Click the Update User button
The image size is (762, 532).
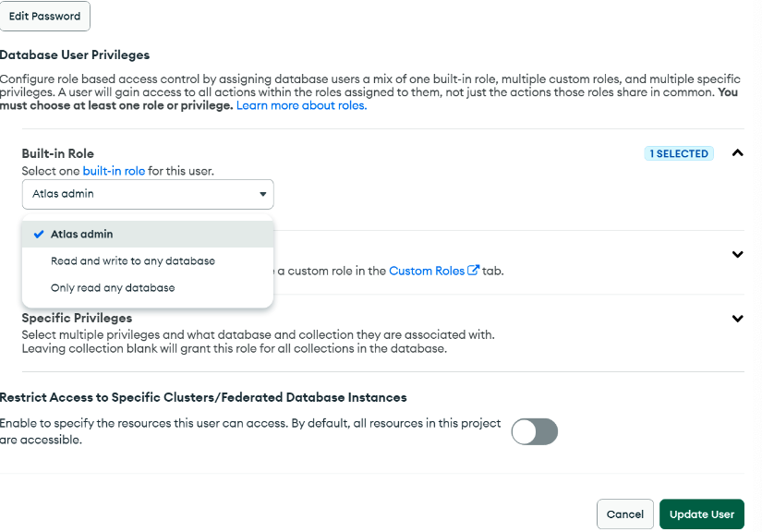[701, 514]
